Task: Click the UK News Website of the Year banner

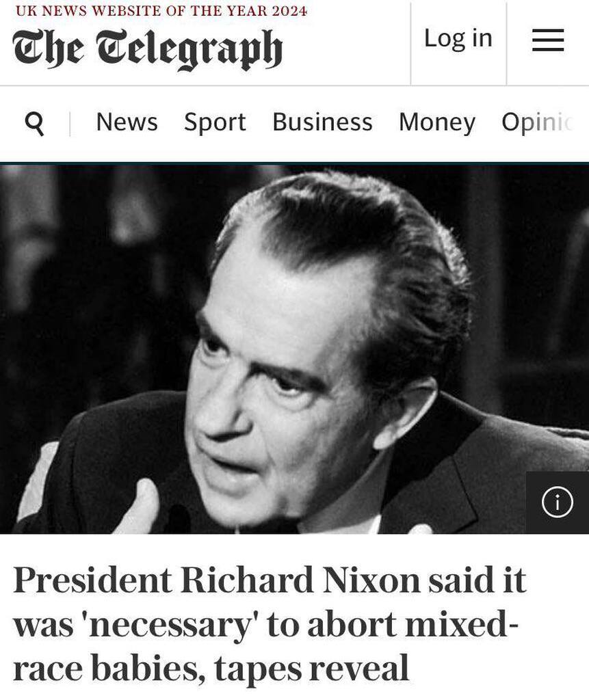Action: pos(161,10)
